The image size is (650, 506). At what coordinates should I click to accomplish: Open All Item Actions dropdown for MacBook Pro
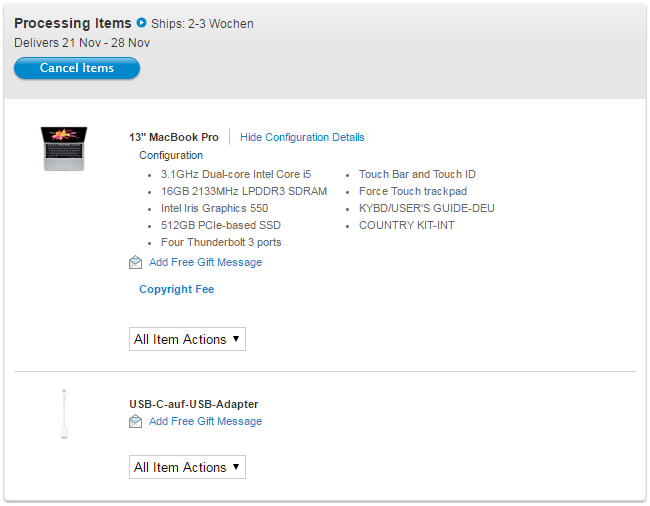point(187,339)
